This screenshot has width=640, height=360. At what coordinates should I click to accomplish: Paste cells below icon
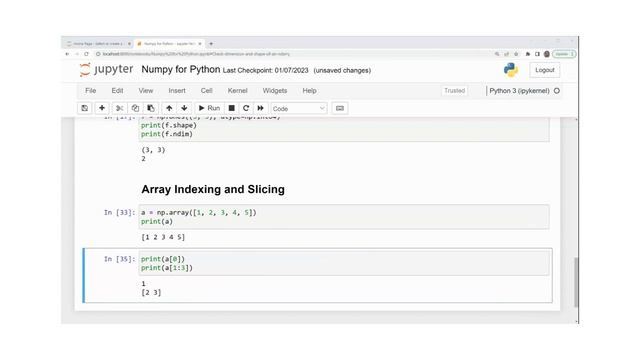click(151, 108)
